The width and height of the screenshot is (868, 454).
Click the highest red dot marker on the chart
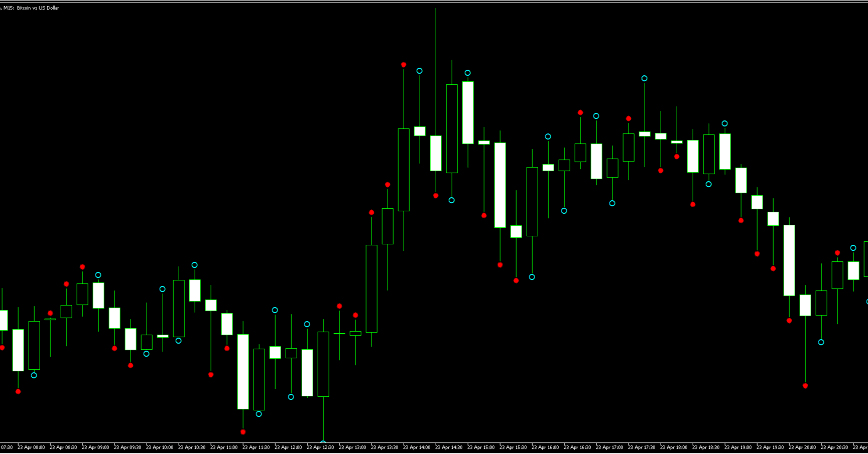pyautogui.click(x=404, y=65)
